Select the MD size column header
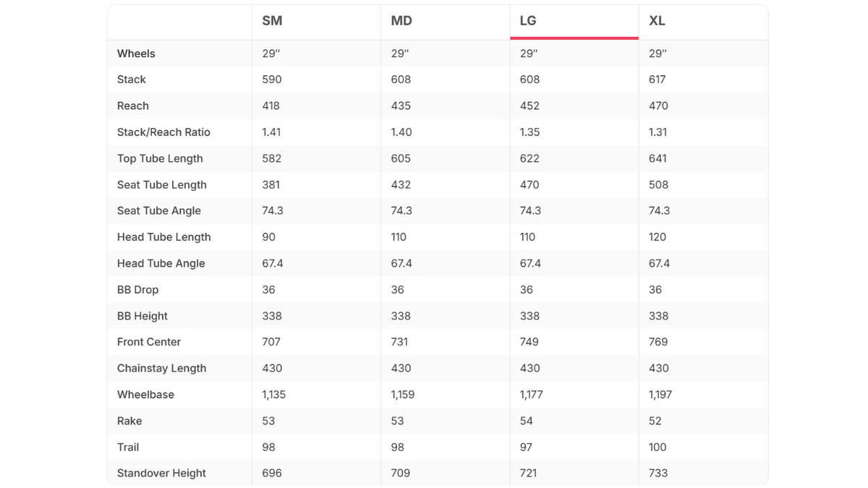This screenshot has height=488, width=868. coord(401,21)
